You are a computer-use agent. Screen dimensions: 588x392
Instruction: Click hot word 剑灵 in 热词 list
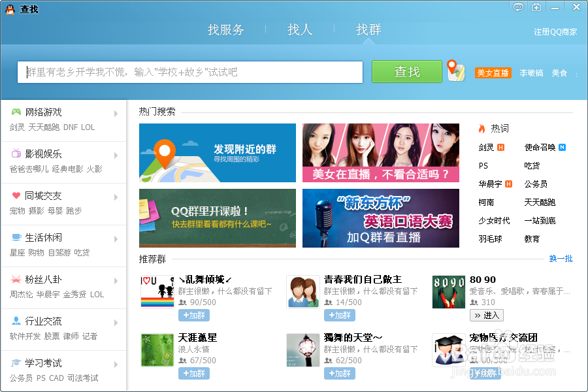pyautogui.click(x=486, y=148)
